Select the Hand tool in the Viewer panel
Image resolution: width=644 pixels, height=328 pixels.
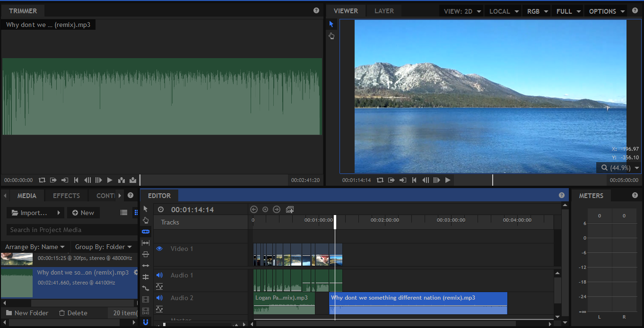331,36
